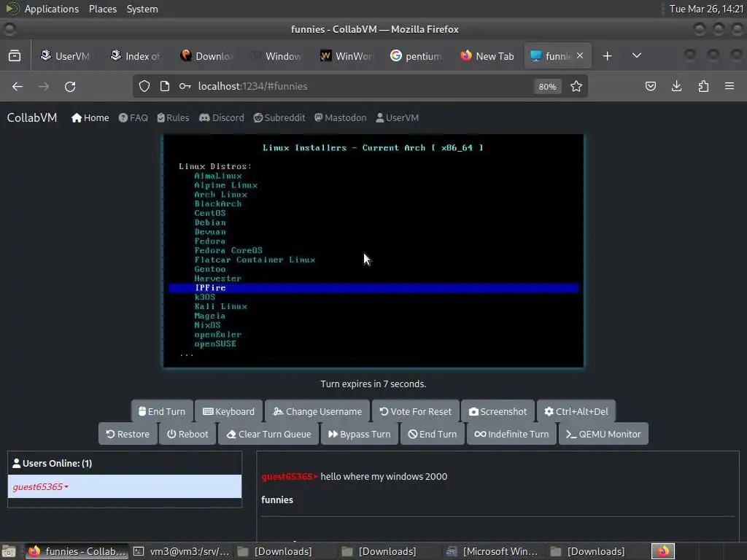Click the panel clock Tue Mar 26
The image size is (747, 560).
(706, 9)
